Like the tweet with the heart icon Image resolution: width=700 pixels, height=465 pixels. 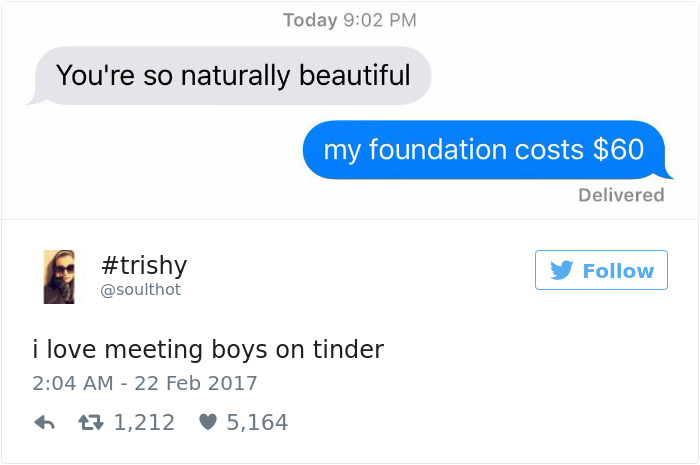[x=208, y=423]
